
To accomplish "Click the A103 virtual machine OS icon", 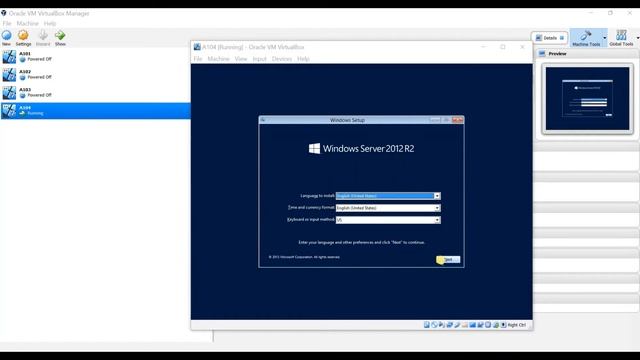I will 9,93.
